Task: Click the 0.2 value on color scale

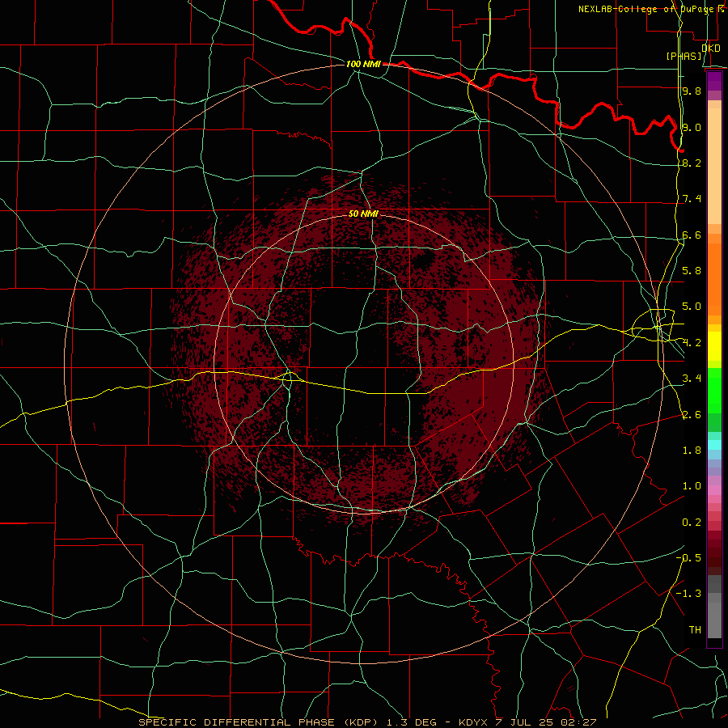Action: click(692, 523)
